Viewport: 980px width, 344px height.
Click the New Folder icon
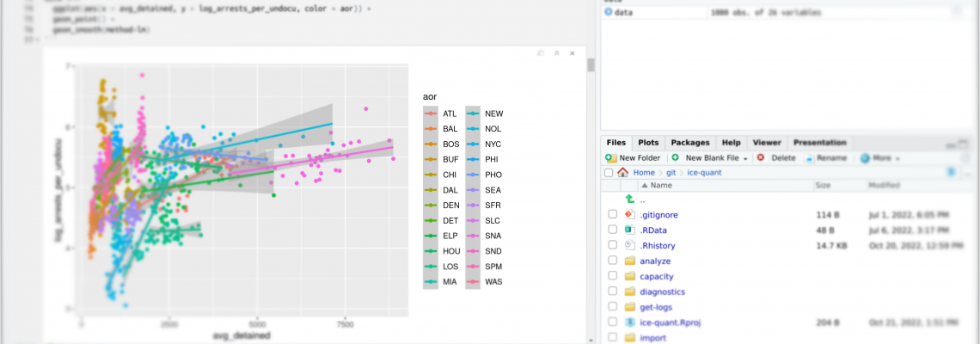[611, 158]
